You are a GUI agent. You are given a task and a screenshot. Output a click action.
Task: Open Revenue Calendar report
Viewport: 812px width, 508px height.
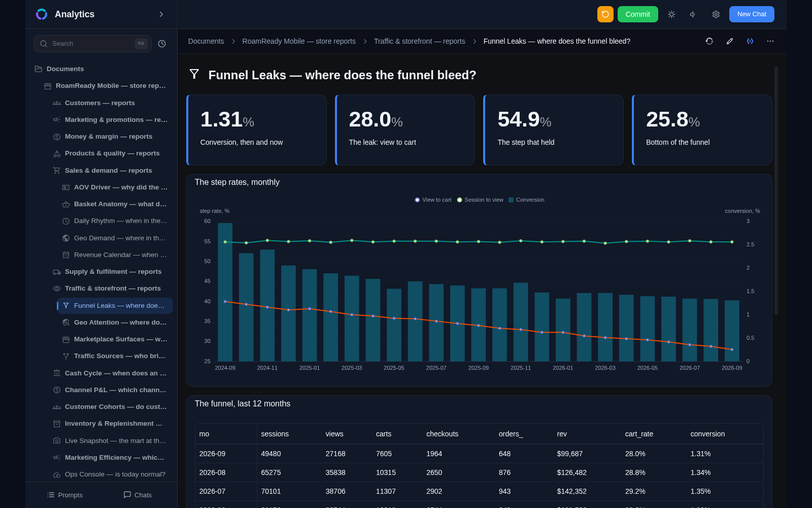coord(115,255)
